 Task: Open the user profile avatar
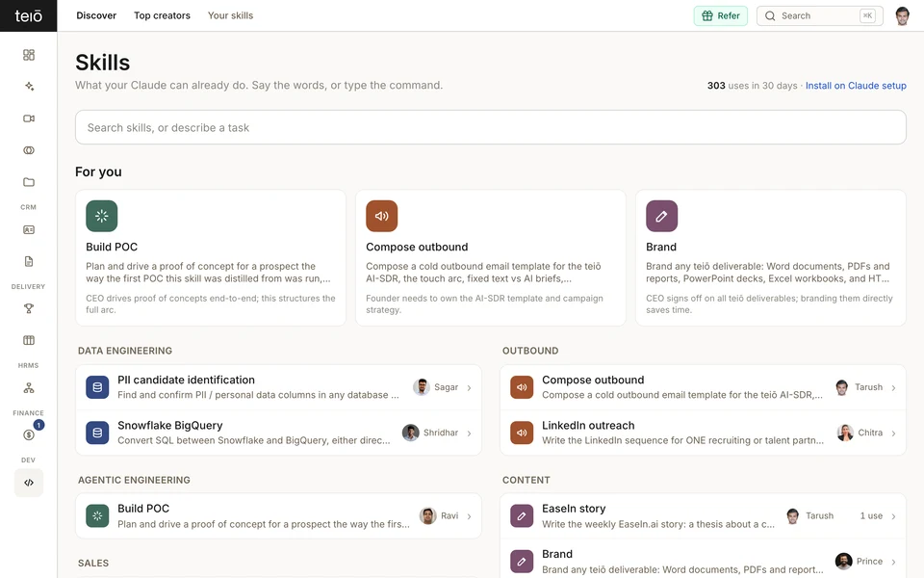(902, 16)
